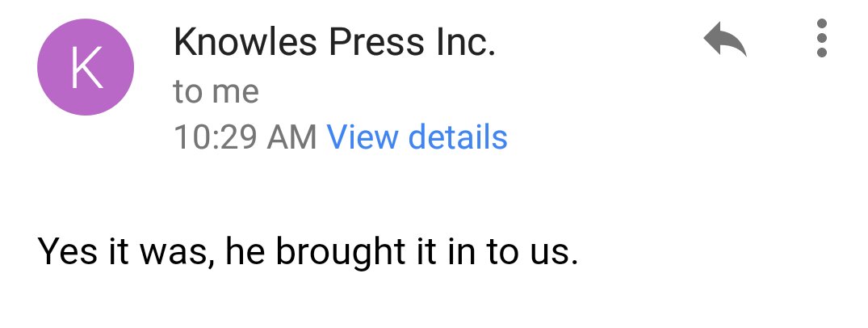
Task: Select the sender name Knowles Press Inc.
Action: coord(334,42)
